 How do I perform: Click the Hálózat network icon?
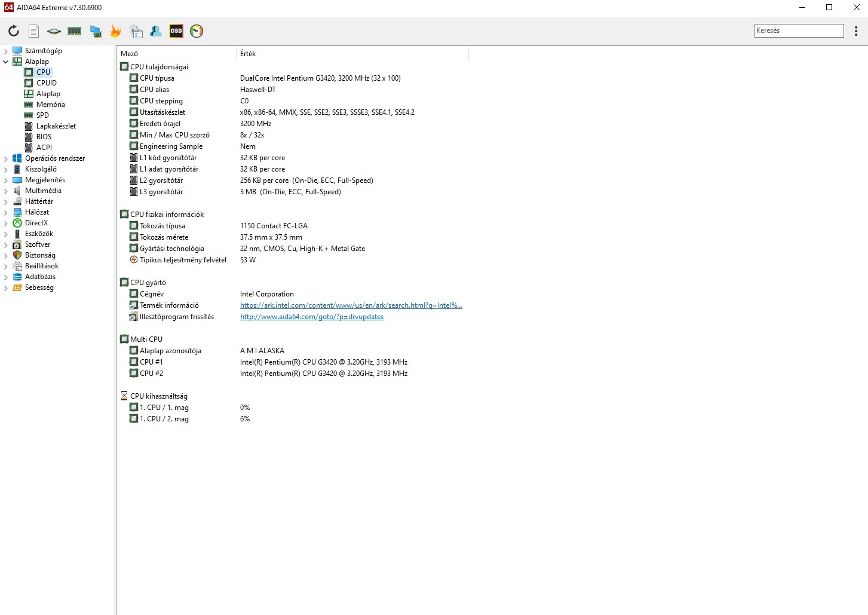tap(17, 212)
